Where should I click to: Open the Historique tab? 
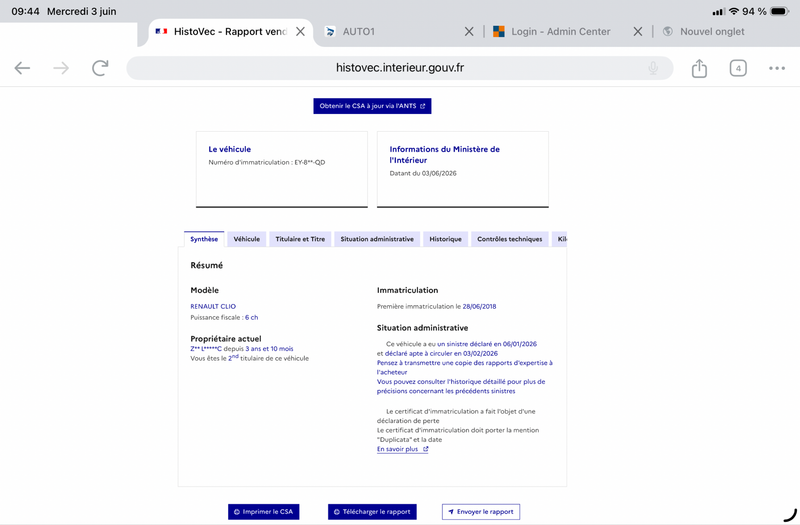[445, 239]
